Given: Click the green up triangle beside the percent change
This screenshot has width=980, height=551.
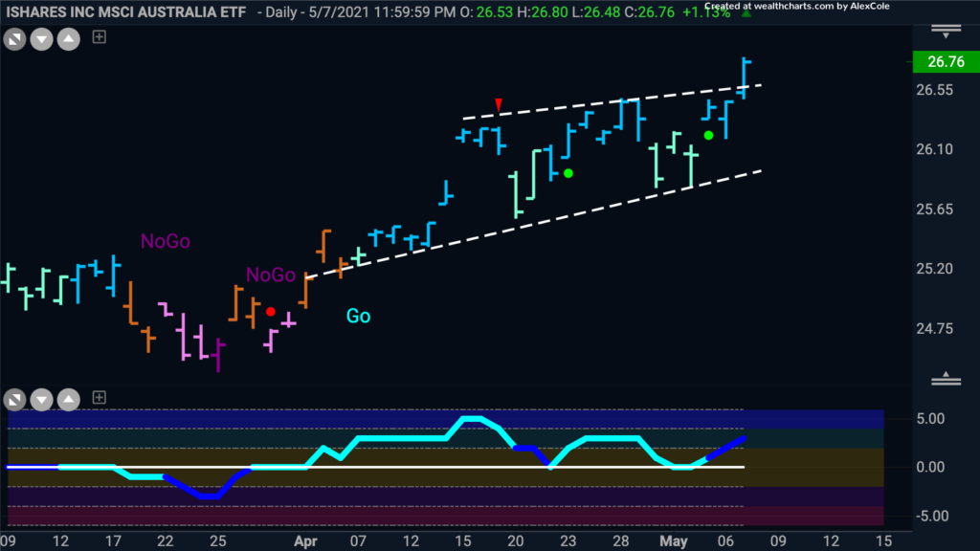Looking at the screenshot, I should [746, 12].
